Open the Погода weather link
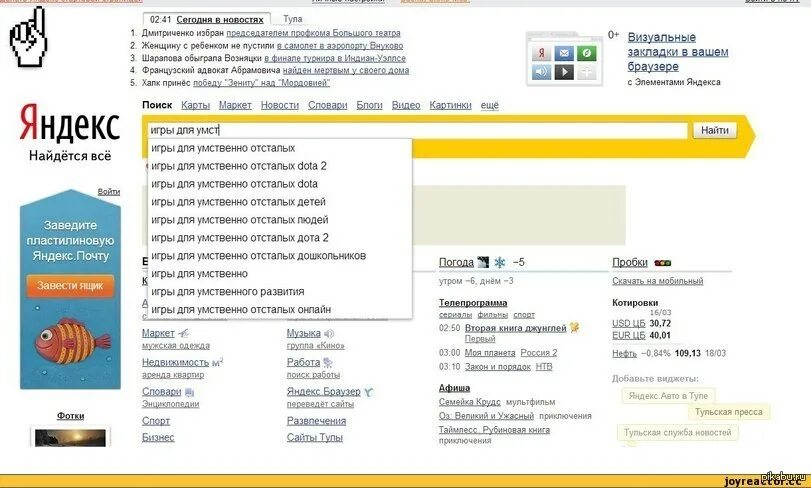The width and height of the screenshot is (811, 488). point(456,262)
